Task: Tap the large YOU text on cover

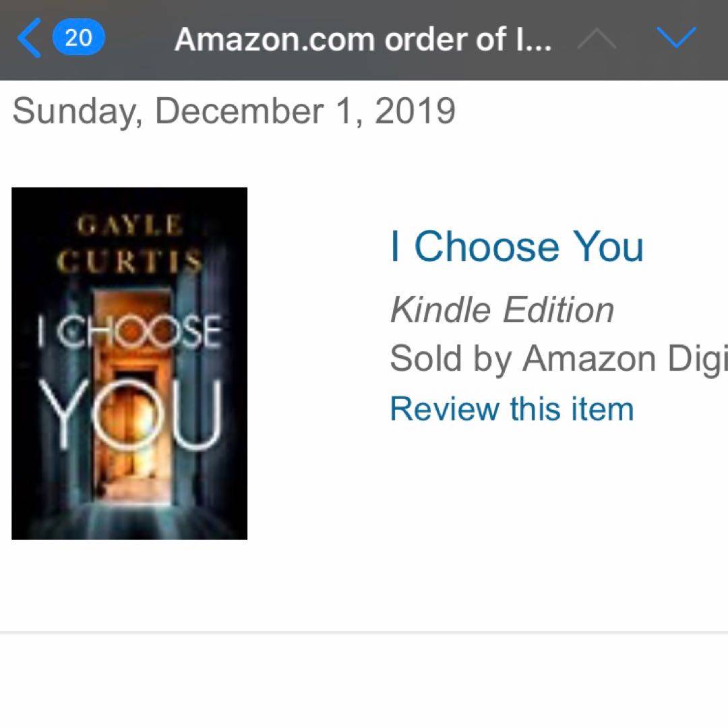Action: pyautogui.click(x=129, y=416)
